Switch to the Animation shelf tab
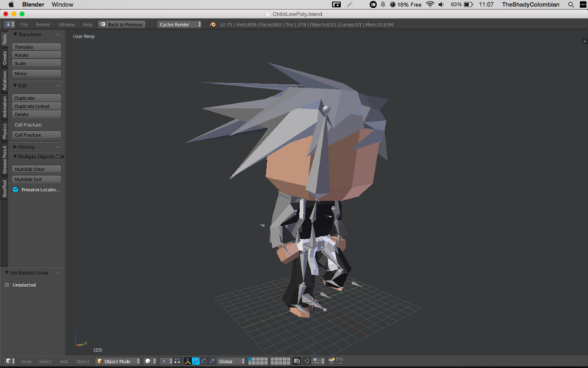The height and width of the screenshot is (368, 588). (x=4, y=107)
